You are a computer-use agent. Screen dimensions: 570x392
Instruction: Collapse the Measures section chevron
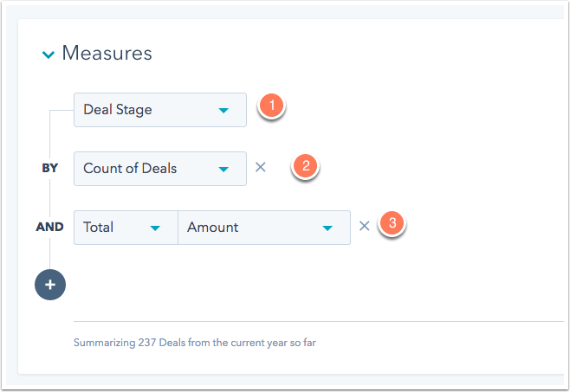click(49, 55)
